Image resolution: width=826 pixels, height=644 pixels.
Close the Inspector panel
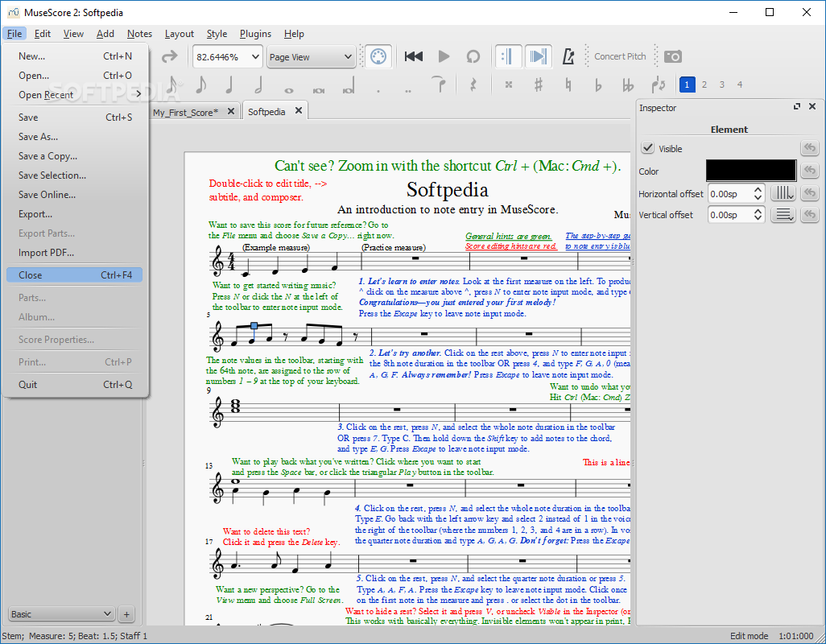tap(812, 106)
